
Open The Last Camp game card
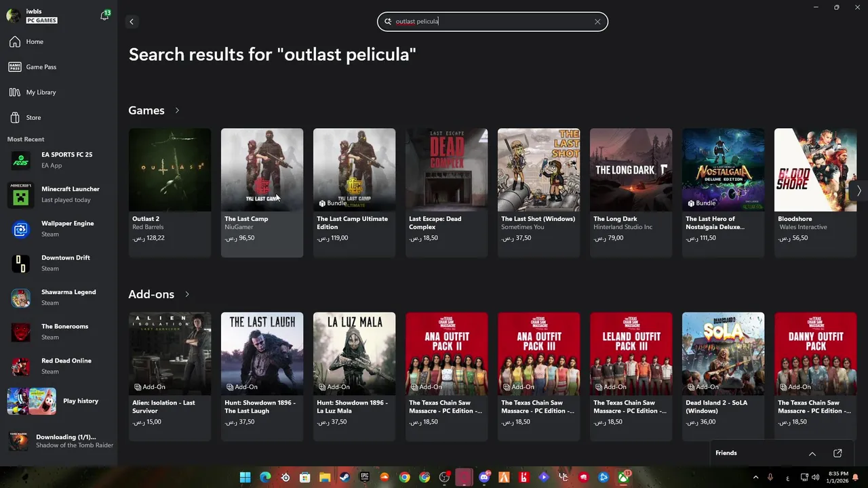click(262, 193)
